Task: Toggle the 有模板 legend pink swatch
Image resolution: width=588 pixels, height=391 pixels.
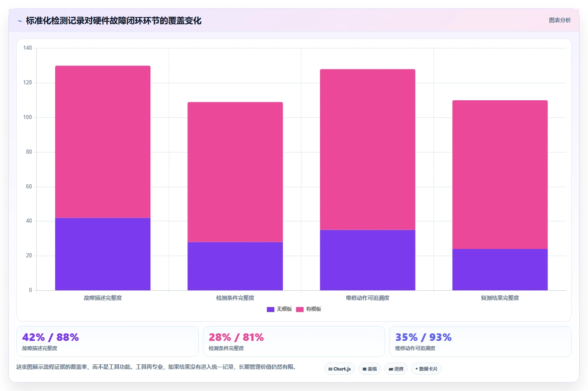Action: [300, 310]
